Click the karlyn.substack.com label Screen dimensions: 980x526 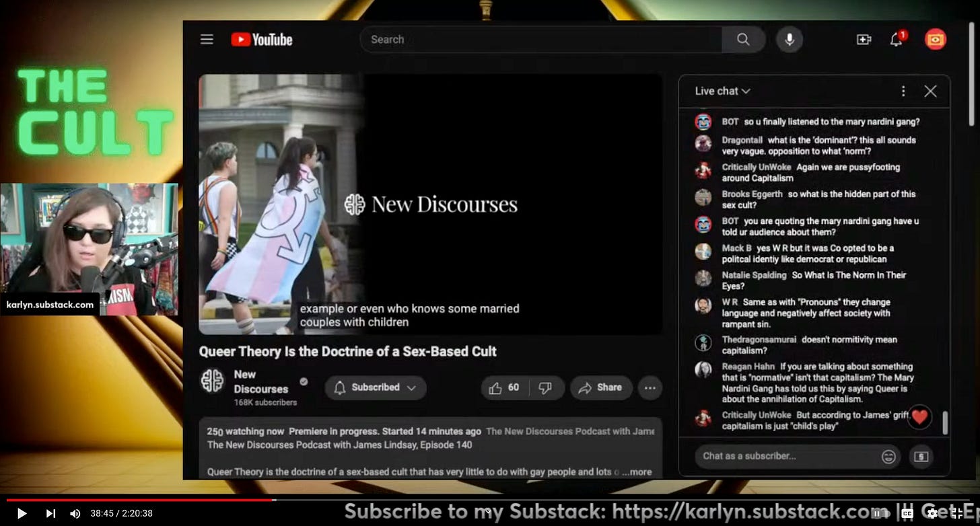[50, 304]
